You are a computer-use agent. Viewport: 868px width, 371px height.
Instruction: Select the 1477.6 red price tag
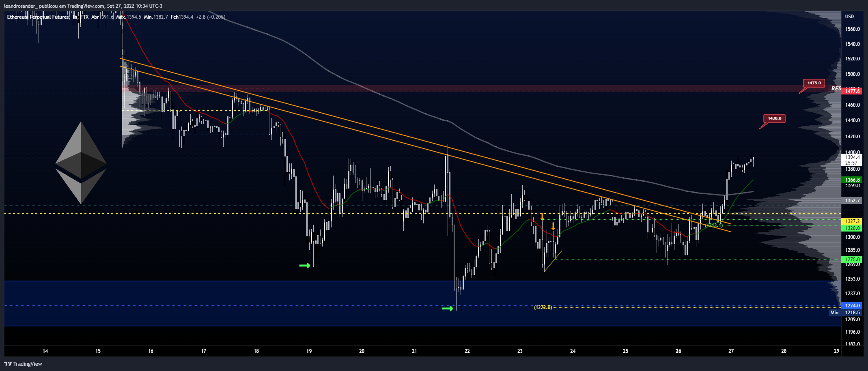coord(852,91)
